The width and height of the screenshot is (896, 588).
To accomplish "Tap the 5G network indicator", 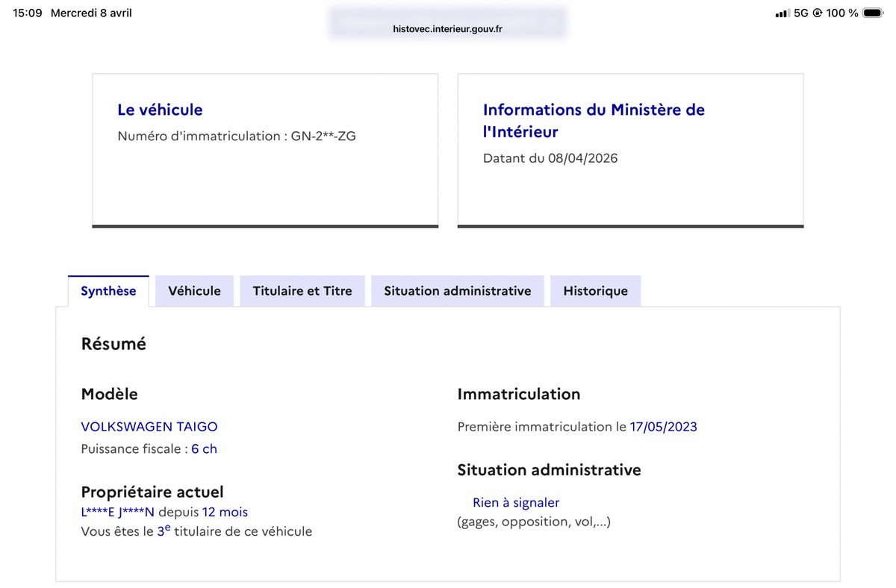I will 801,13.
